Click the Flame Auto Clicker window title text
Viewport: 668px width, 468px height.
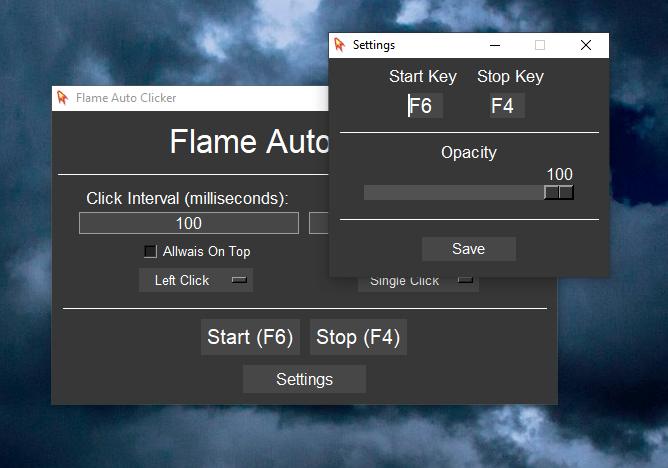pos(126,98)
